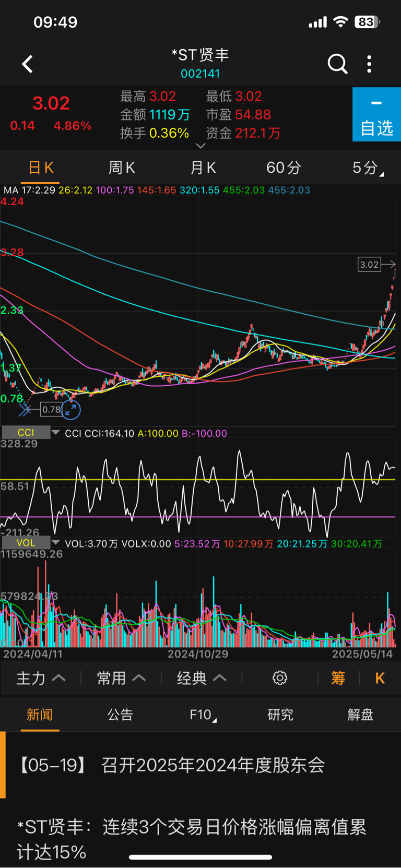Screen dimensions: 401x868
Task: Open news about 连续3个交易日价格涨幅偏离值
Action: (200, 839)
